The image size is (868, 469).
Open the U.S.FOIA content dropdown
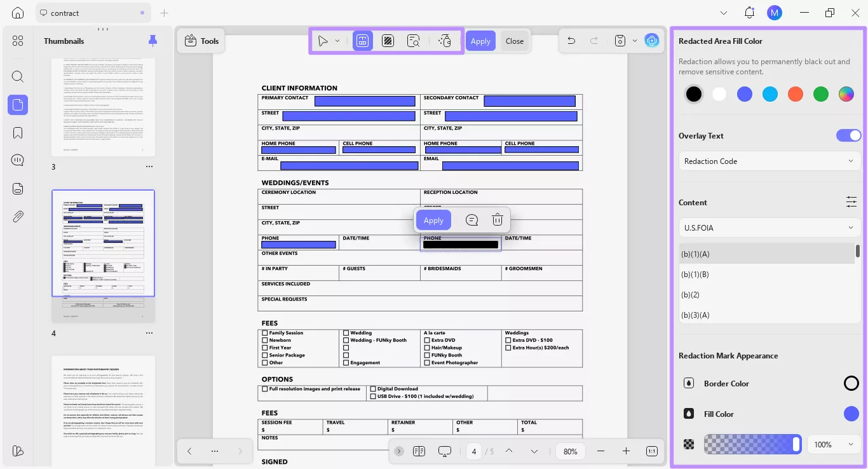coord(769,228)
